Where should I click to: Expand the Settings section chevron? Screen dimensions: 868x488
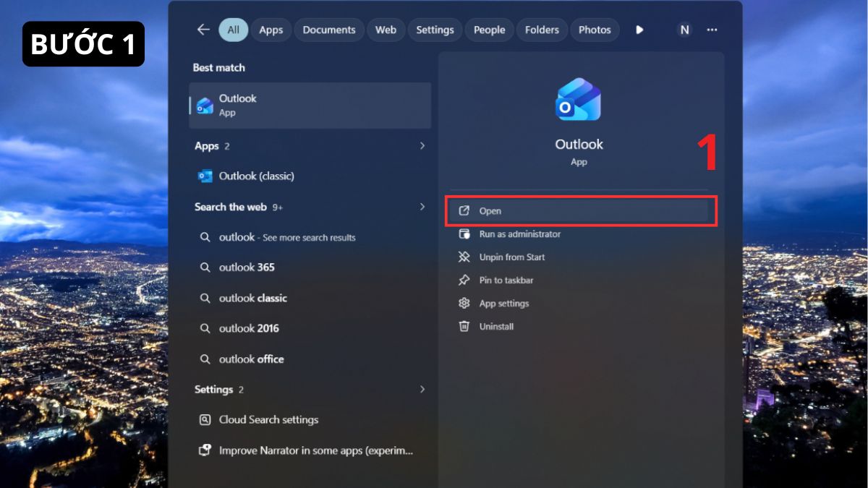pos(422,389)
